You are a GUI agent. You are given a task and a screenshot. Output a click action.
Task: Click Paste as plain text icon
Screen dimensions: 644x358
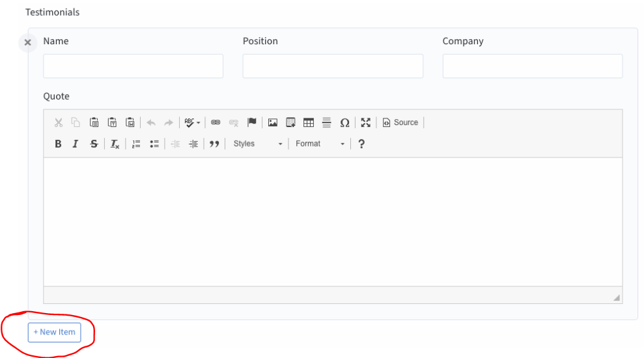(112, 122)
